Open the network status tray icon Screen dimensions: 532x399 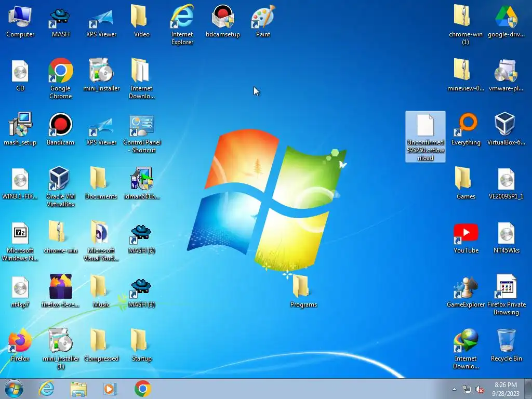click(467, 389)
